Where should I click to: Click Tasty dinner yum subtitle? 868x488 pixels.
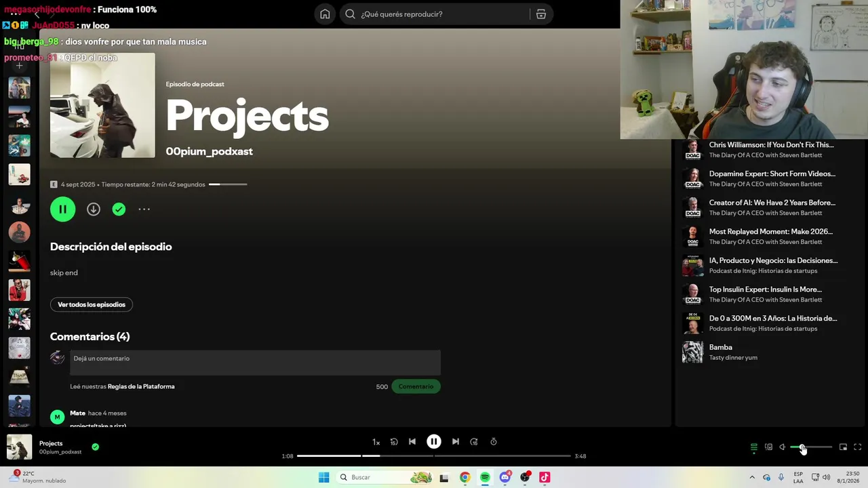click(x=733, y=358)
